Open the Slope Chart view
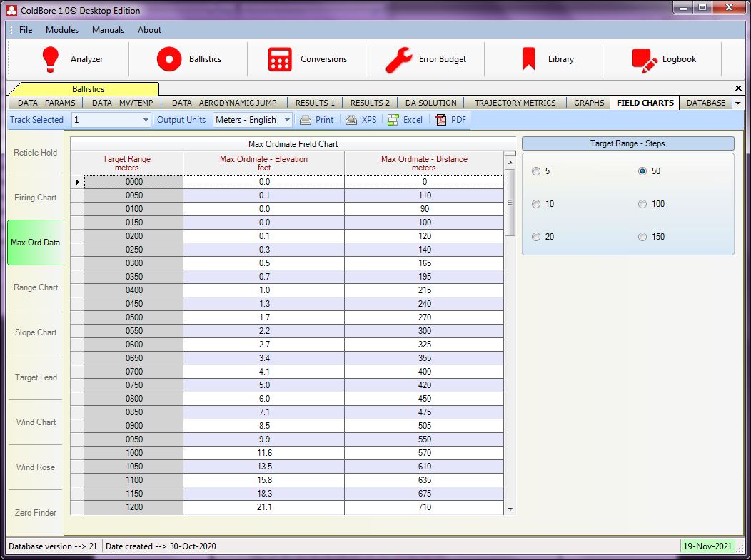Image resolution: width=751 pixels, height=560 pixels. click(36, 332)
